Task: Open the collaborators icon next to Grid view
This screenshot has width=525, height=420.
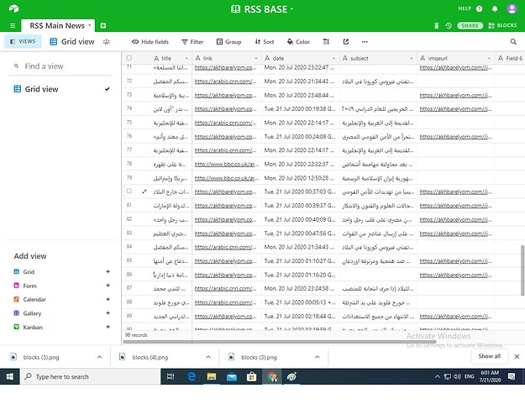Action: tap(107, 41)
